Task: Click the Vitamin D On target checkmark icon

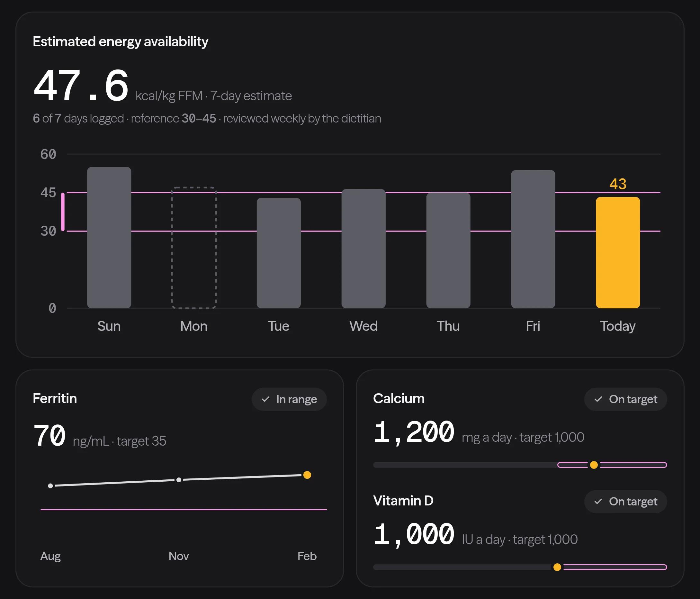Action: coord(598,501)
